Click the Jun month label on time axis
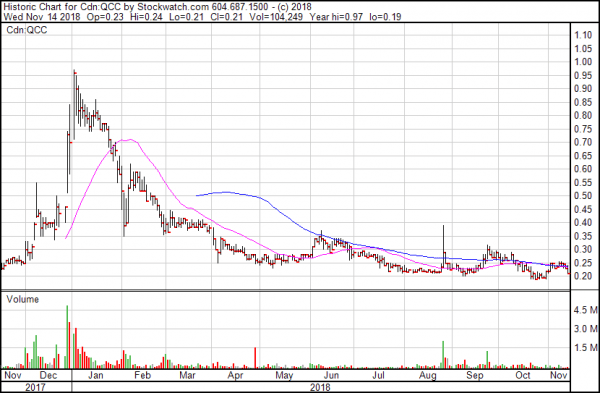This screenshot has width=600, height=393. pos(331,375)
